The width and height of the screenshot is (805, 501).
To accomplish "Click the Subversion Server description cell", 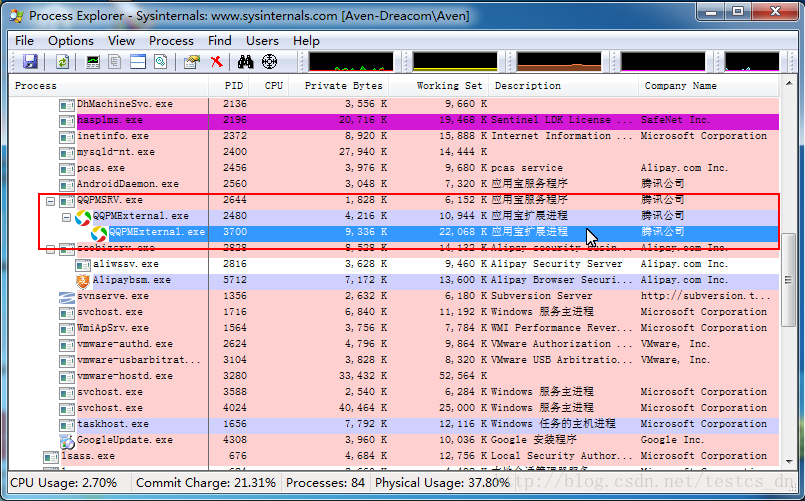I will click(x=542, y=296).
